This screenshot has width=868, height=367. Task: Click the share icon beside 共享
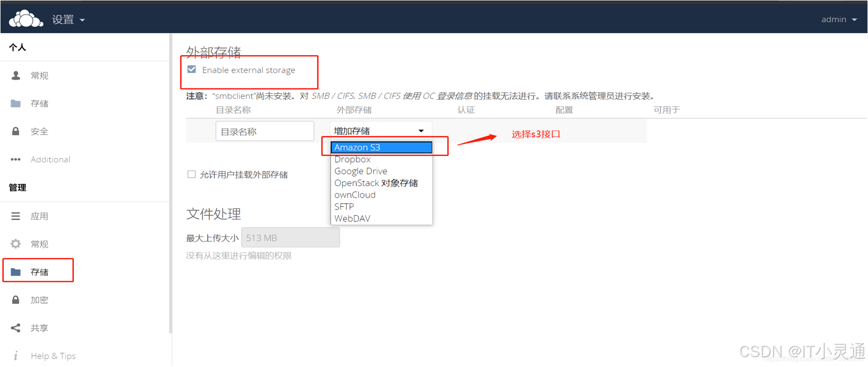(x=16, y=328)
